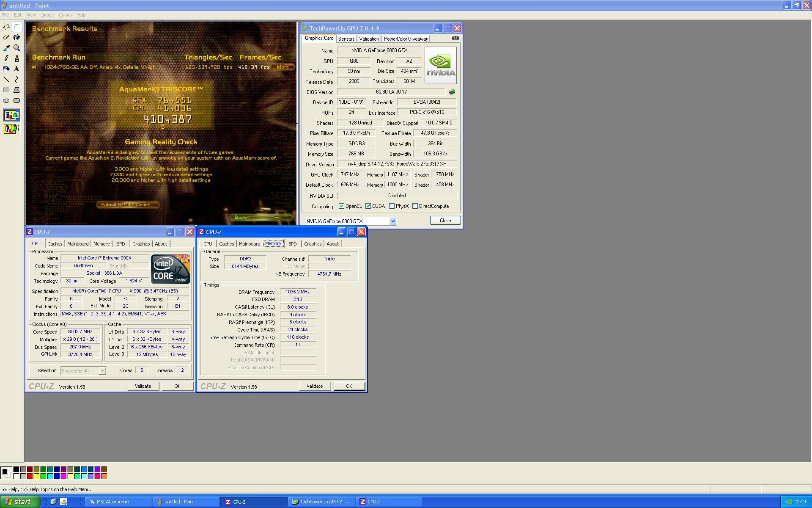Pick the Fill With Color bucket tool
The width and height of the screenshot is (812, 508).
tap(17, 37)
